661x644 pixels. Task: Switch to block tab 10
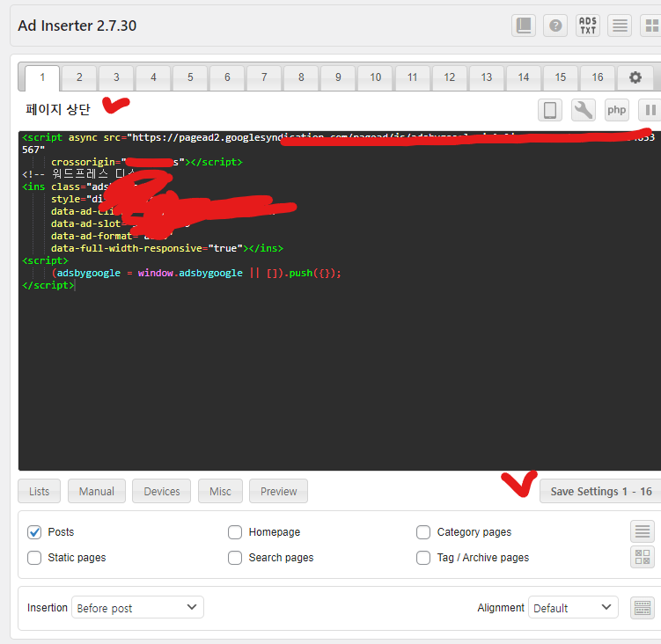tap(375, 77)
